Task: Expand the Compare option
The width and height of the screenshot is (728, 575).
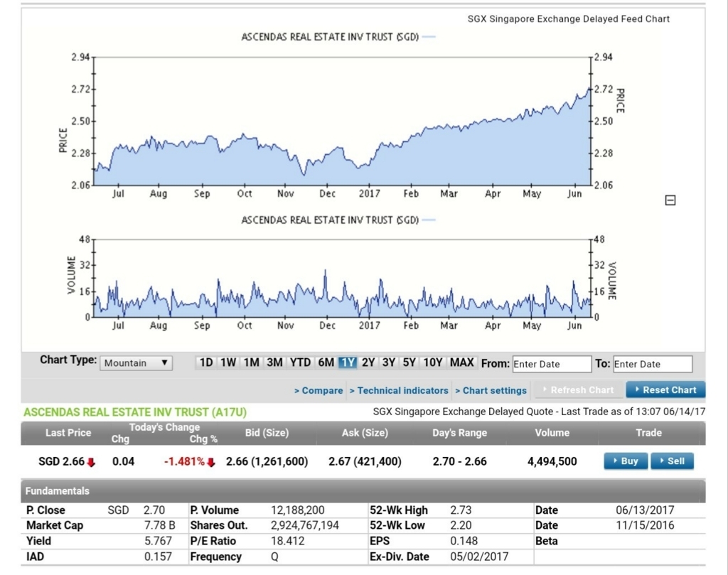Action: pyautogui.click(x=319, y=390)
